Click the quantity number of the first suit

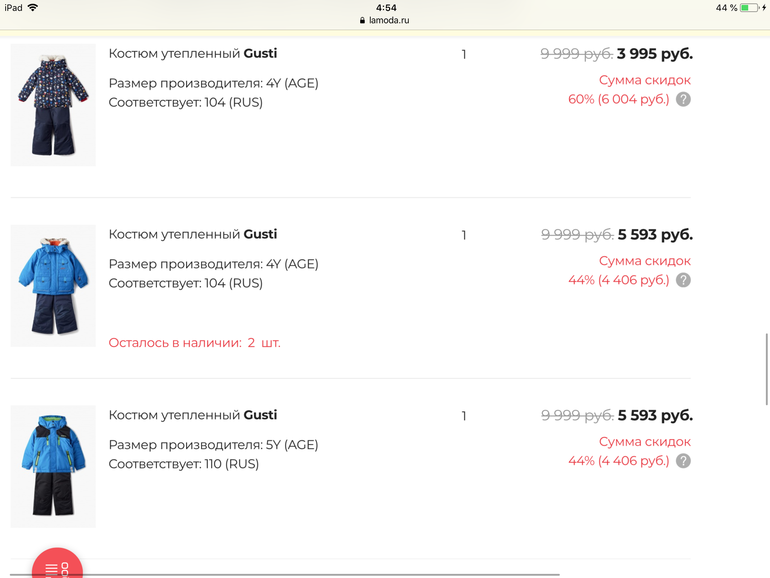click(464, 55)
